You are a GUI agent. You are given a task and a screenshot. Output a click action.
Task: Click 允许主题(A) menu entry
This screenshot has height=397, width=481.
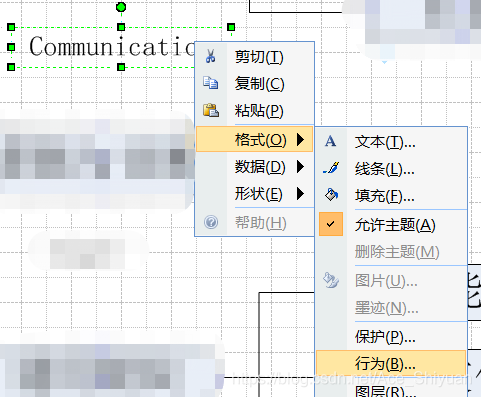[x=391, y=225]
